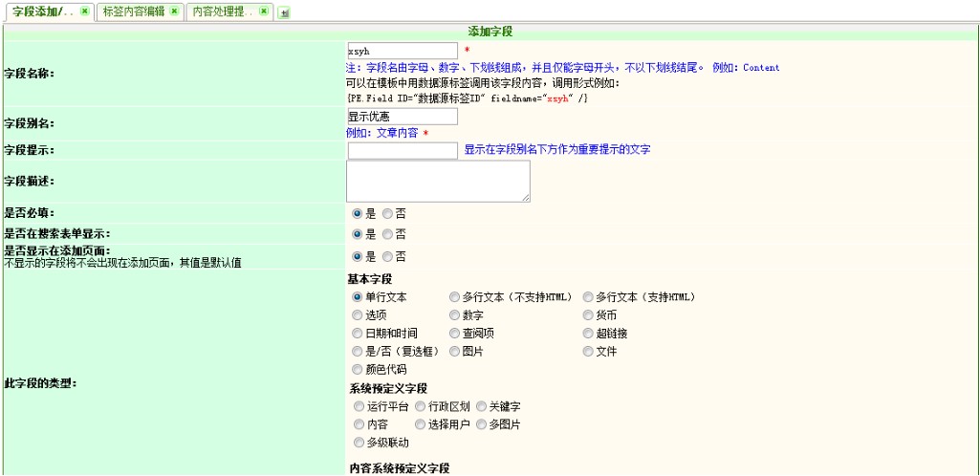The height and width of the screenshot is (476, 980).
Task: Choose the 选项 field type
Action: (x=357, y=314)
